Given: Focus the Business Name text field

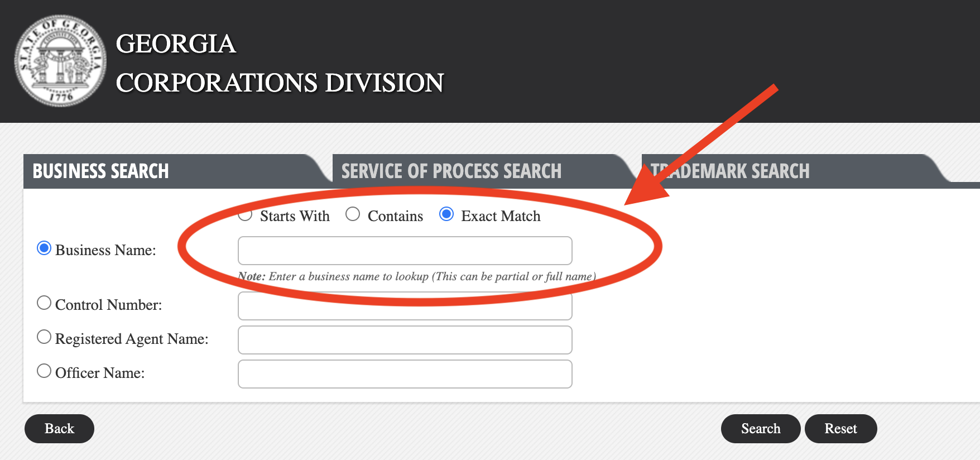Looking at the screenshot, I should point(405,251).
